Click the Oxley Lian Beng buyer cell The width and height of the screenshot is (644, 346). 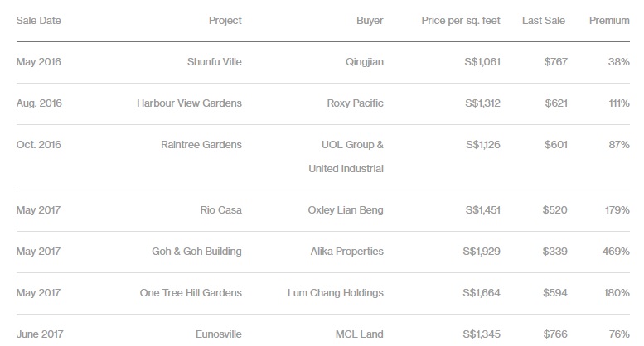[346, 210]
